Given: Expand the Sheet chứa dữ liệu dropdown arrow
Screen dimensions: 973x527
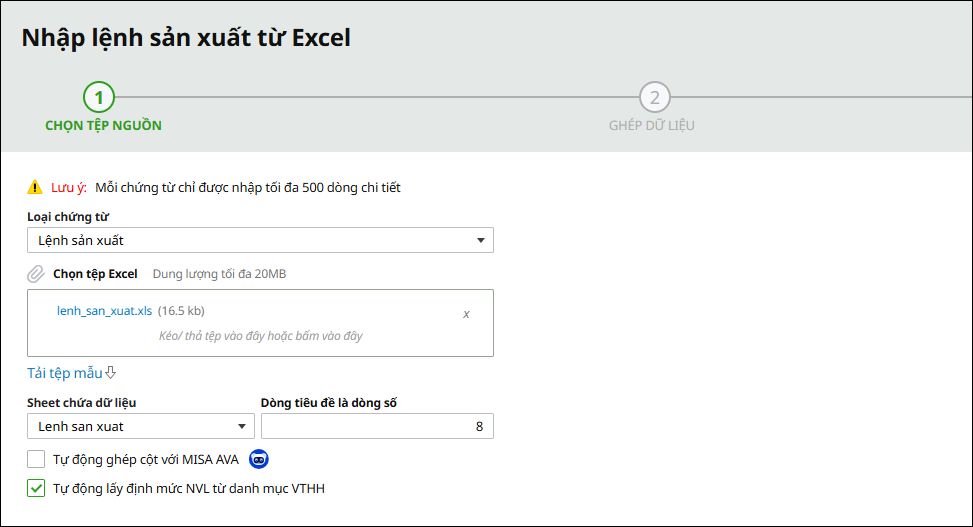Looking at the screenshot, I should coord(241,426).
